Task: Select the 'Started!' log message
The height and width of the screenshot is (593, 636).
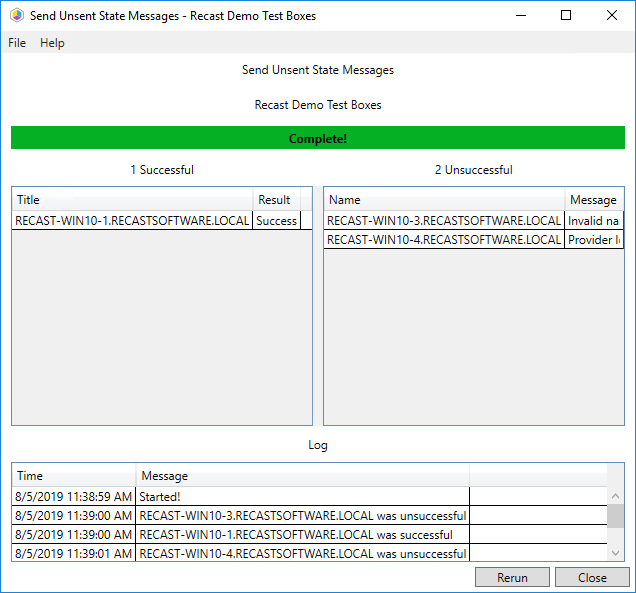Action: point(302,496)
